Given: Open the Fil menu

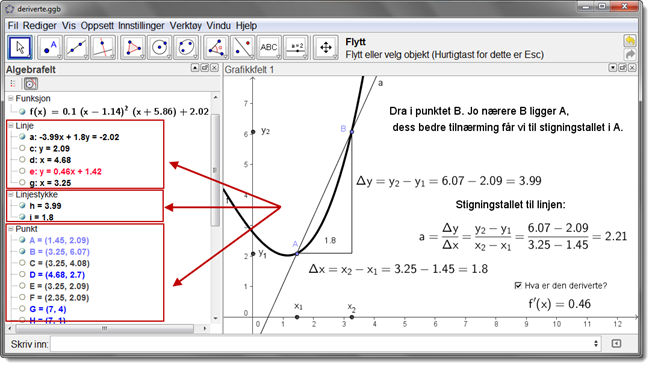Looking at the screenshot, I should pyautogui.click(x=13, y=26).
